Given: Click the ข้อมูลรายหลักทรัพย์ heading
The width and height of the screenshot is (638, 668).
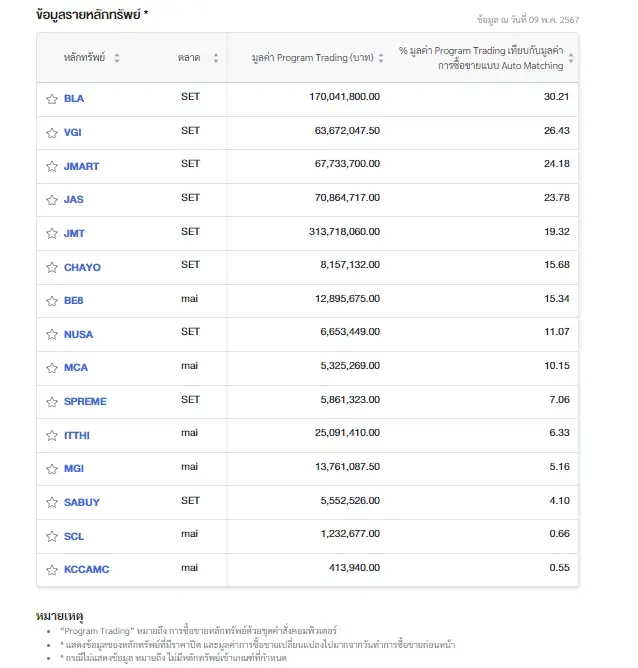Looking at the screenshot, I should point(92,14).
